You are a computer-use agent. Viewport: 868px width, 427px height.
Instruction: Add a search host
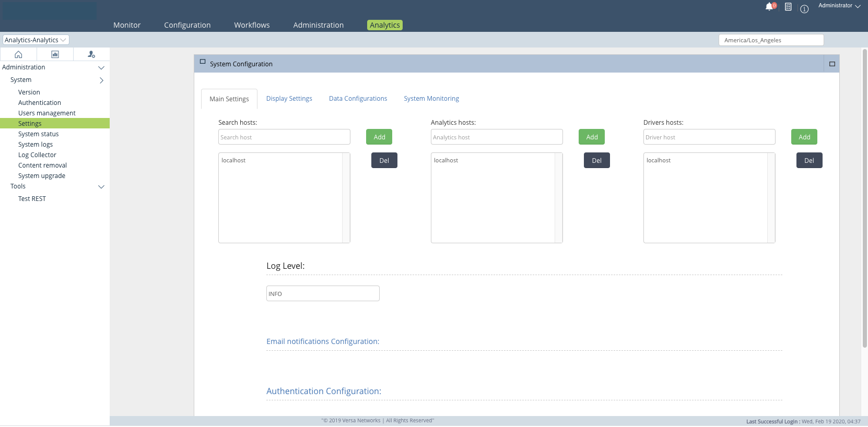[379, 137]
